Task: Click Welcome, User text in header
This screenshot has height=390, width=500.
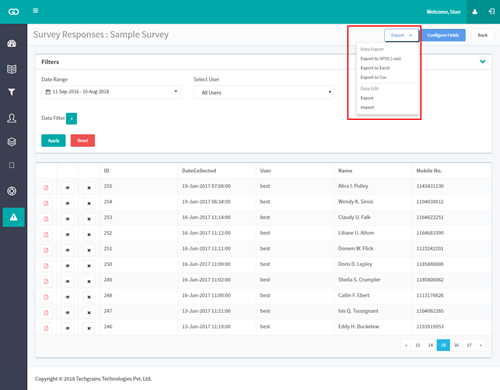Action: coord(444,12)
